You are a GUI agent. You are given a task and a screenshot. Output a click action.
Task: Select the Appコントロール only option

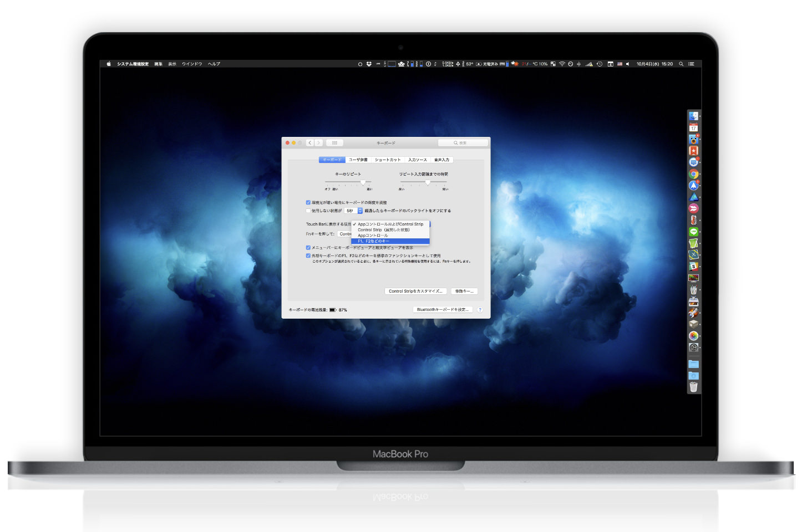(x=390, y=236)
